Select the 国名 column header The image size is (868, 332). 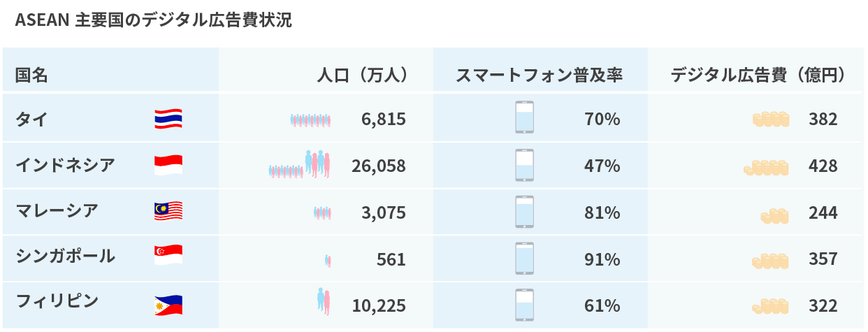(x=32, y=75)
